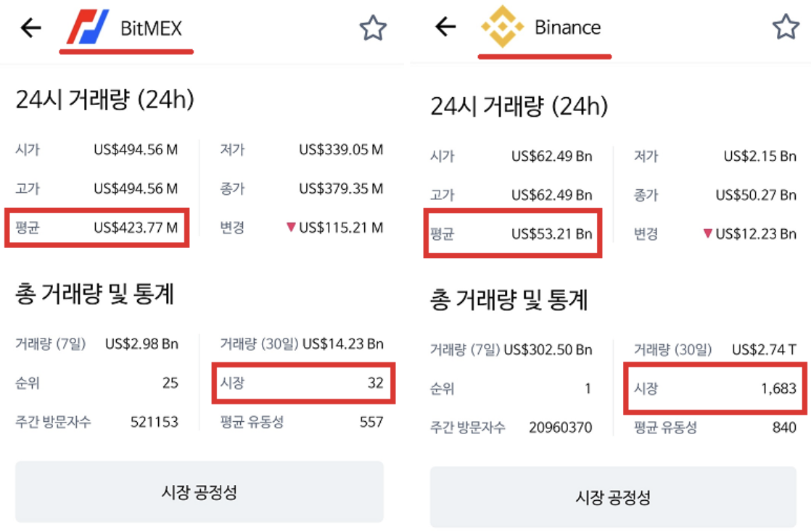Select BitMEX average volume US$423.77 M
The height and width of the screenshot is (532, 811).
(x=136, y=228)
